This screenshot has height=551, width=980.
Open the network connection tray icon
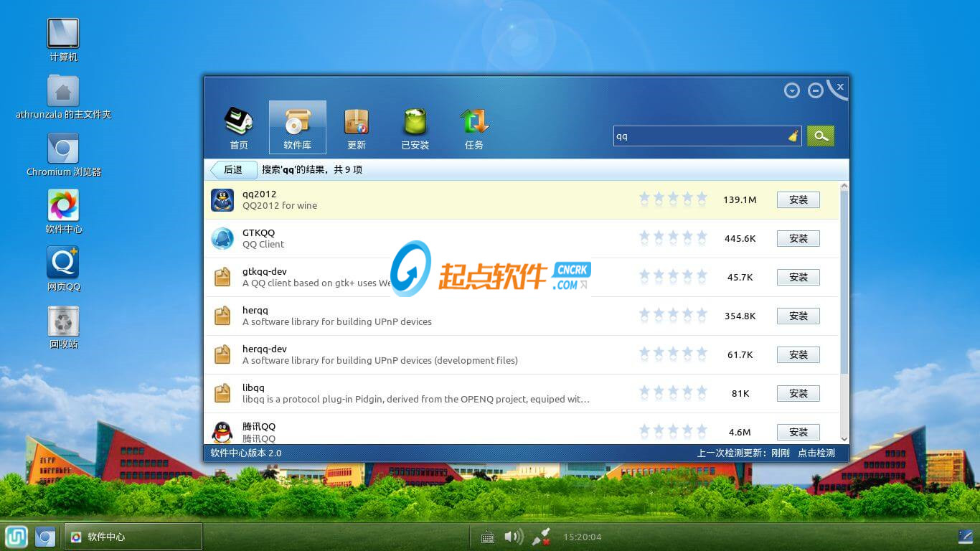541,537
